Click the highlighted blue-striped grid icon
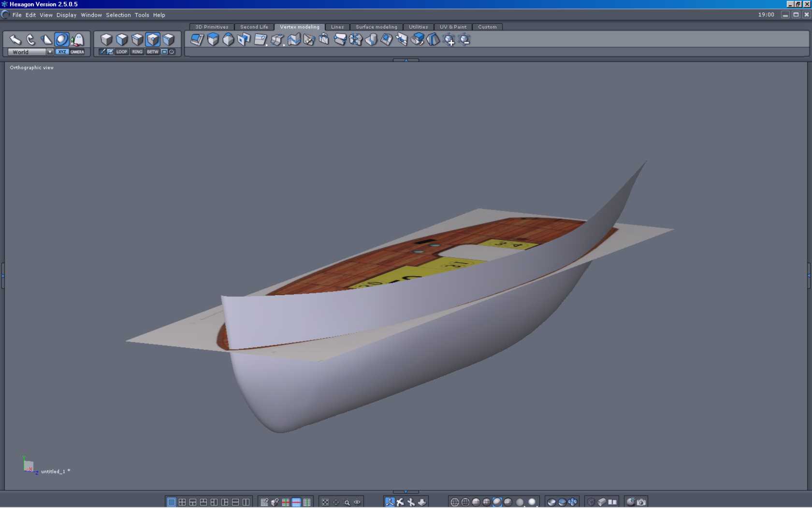Screen dimensions: 812x508 (x=296, y=502)
